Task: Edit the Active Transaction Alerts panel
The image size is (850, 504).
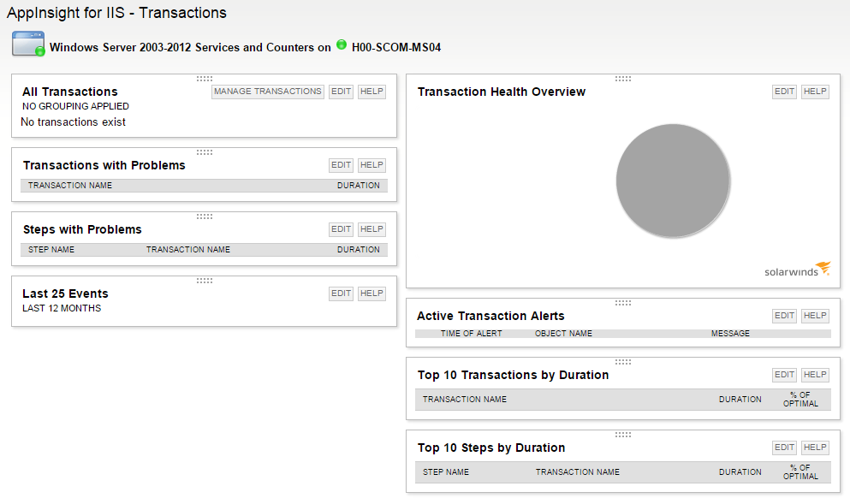Action: 784,316
